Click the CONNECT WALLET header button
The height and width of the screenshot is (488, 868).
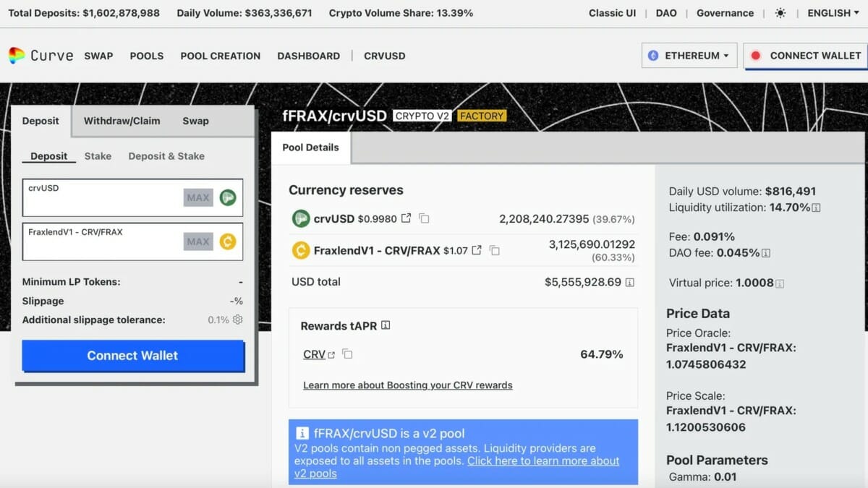pos(806,56)
